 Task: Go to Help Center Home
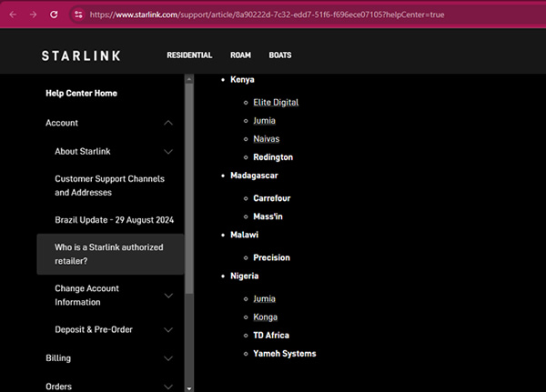tap(82, 94)
